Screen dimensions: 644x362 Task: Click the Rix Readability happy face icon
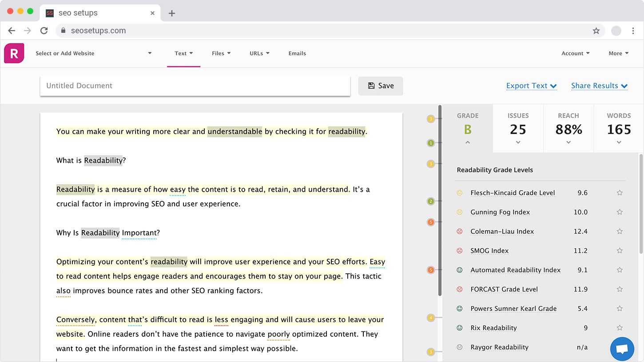point(460,328)
